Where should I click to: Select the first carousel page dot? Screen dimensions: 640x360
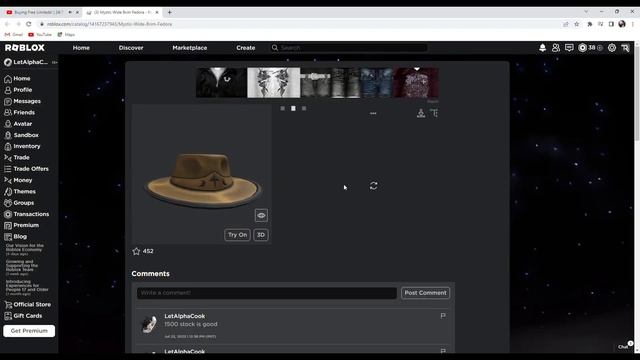tap(282, 109)
